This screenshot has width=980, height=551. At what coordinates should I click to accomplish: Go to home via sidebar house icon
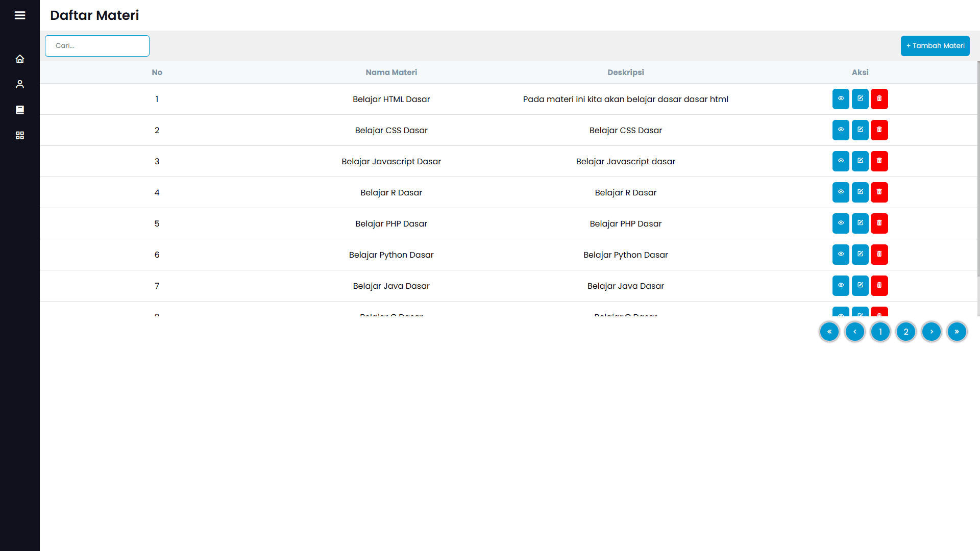click(20, 59)
